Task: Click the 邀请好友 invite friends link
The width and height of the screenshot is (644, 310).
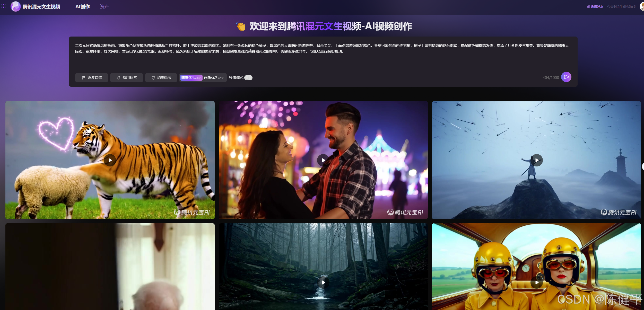Action: pos(595,7)
